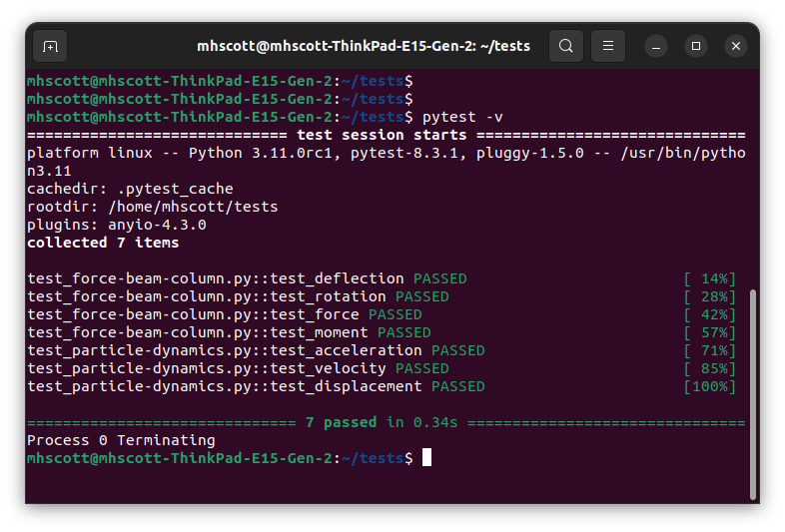This screenshot has height=532, width=785.
Task: Click the pytest -v command text
Action: coord(462,117)
